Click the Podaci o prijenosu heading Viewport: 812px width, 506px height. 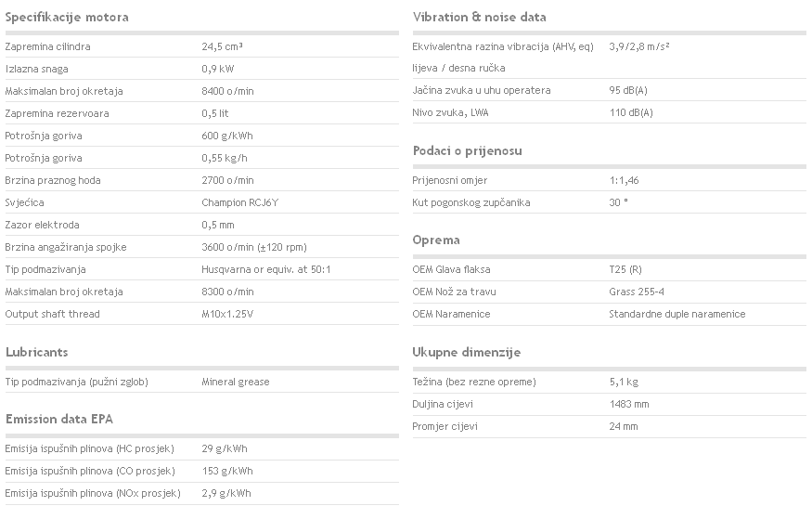[467, 150]
